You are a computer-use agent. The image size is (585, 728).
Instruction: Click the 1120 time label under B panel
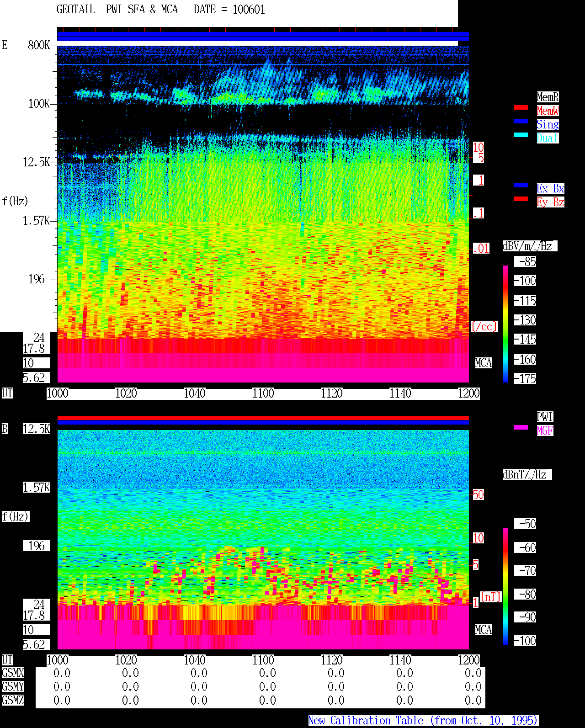332,660
